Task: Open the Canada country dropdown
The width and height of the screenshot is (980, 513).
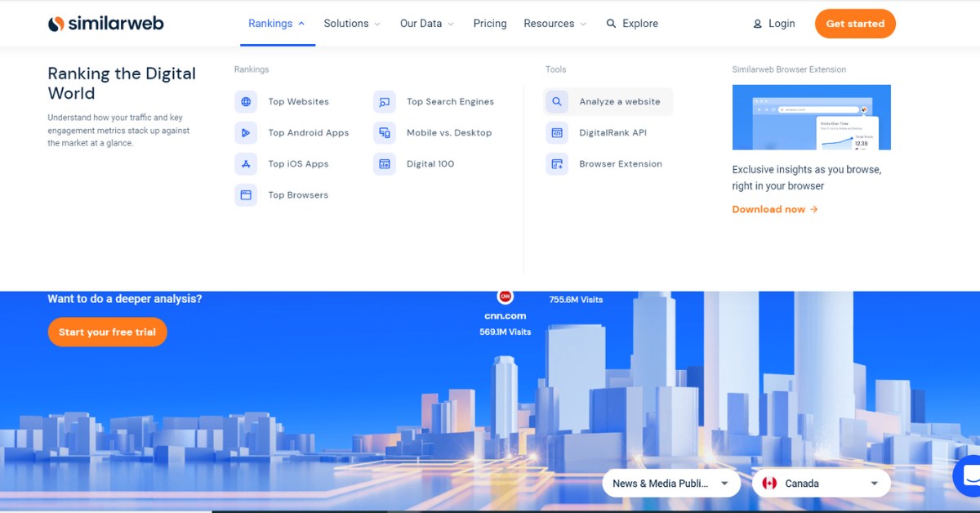Action: coord(822,484)
